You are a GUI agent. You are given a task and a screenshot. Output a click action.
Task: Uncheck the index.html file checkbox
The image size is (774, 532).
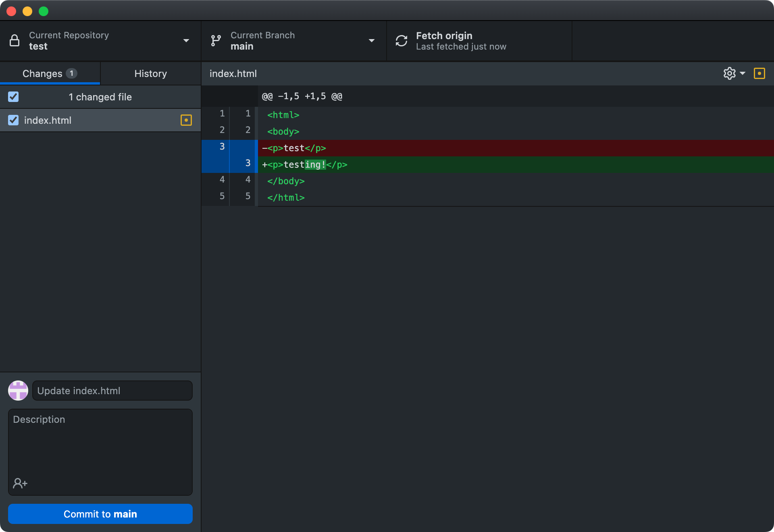[x=13, y=120]
